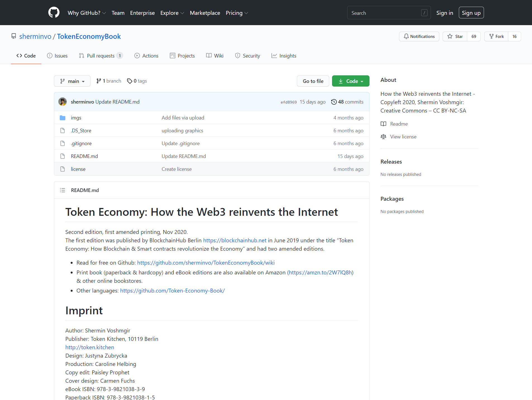Click the GitHub octocat logo
This screenshot has width=532, height=400.
click(x=54, y=13)
